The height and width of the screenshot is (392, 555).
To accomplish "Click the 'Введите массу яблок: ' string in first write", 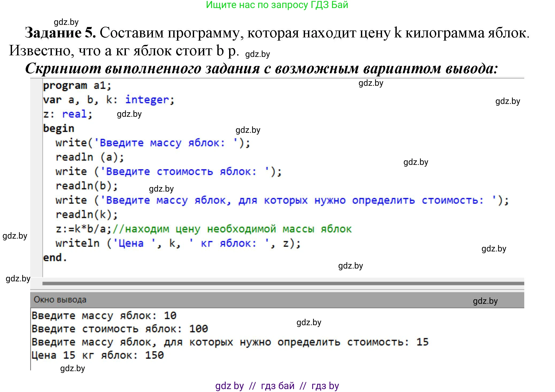I will click(166, 143).
